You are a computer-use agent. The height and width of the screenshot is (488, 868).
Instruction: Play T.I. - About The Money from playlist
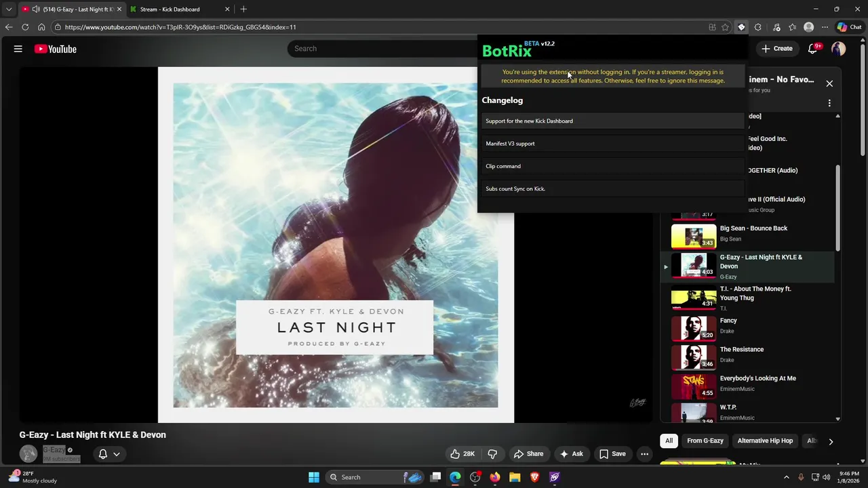(746, 298)
